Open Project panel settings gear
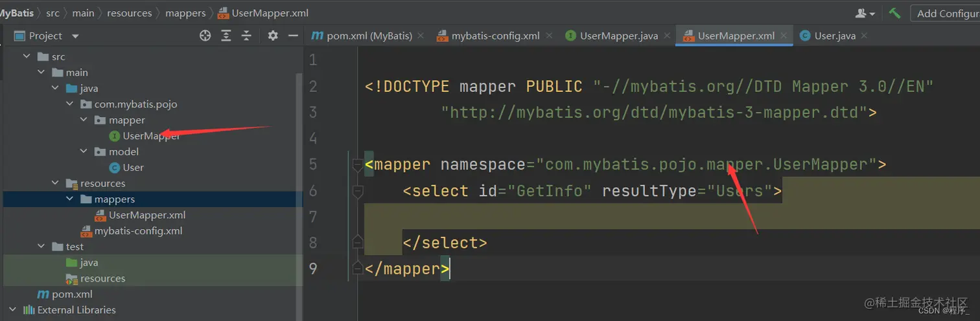 273,36
